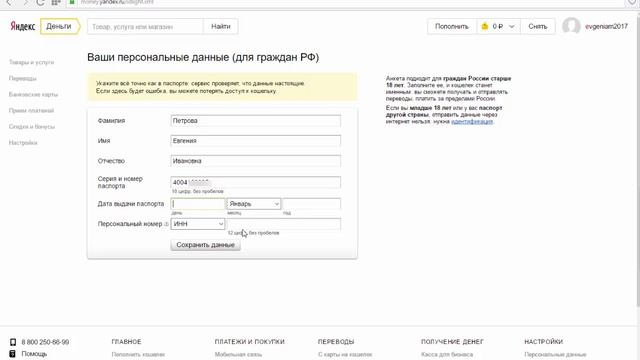Open Скидки и бонусы in sidebar
The image size is (640, 360).
(32, 127)
